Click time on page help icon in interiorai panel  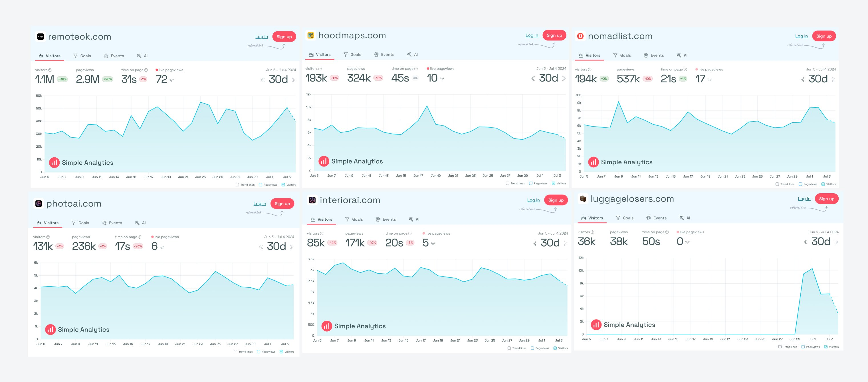(x=410, y=233)
